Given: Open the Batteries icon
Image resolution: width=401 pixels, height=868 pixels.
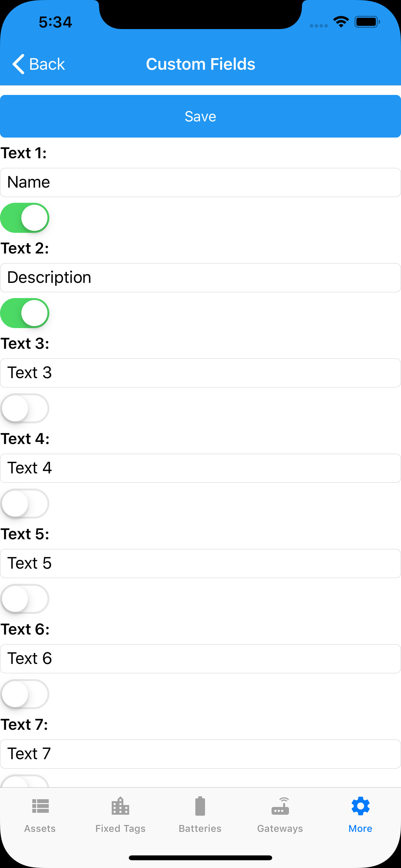Looking at the screenshot, I should [x=200, y=806].
